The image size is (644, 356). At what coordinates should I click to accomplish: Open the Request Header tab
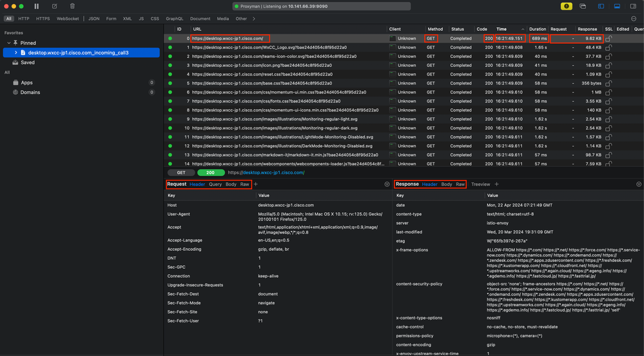coord(197,184)
